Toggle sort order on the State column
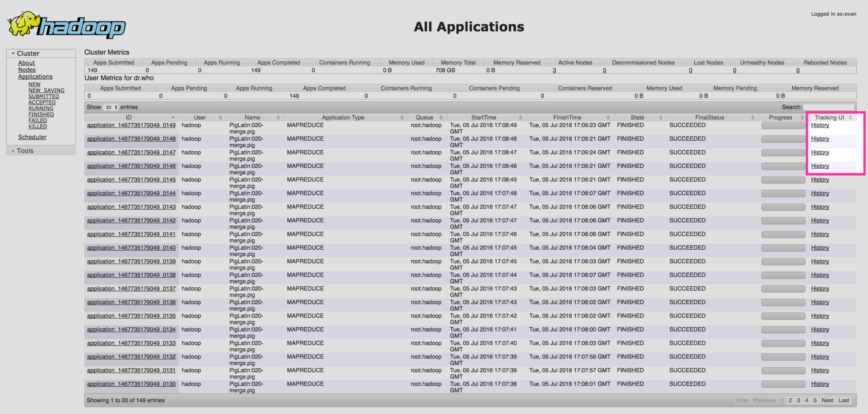868x414 pixels. (x=661, y=117)
